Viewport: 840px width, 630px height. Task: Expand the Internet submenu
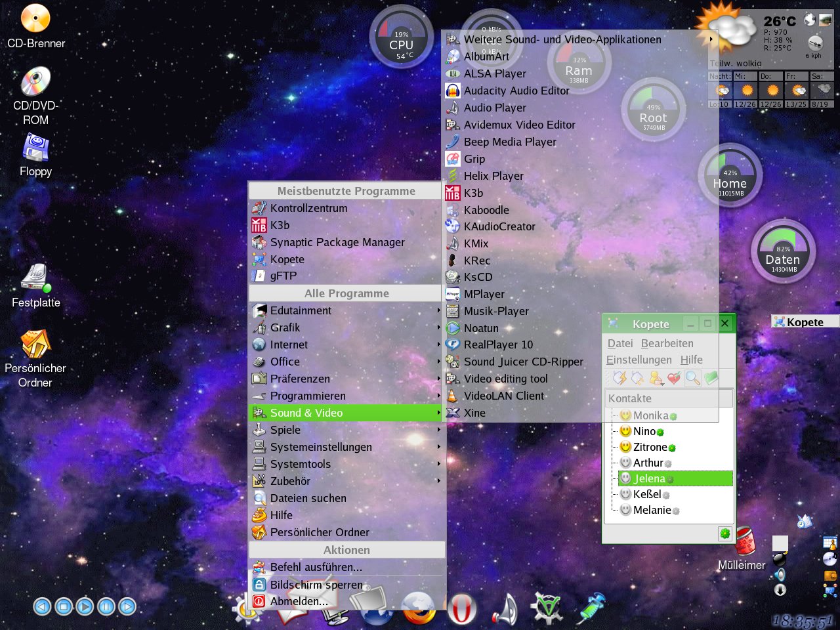point(346,345)
